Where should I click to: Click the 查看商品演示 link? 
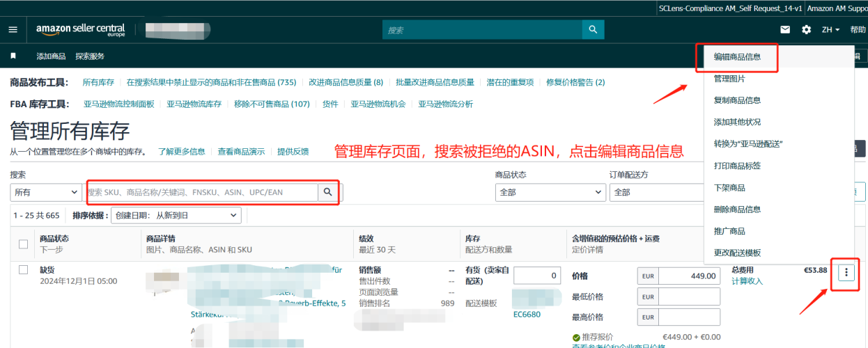point(241,151)
